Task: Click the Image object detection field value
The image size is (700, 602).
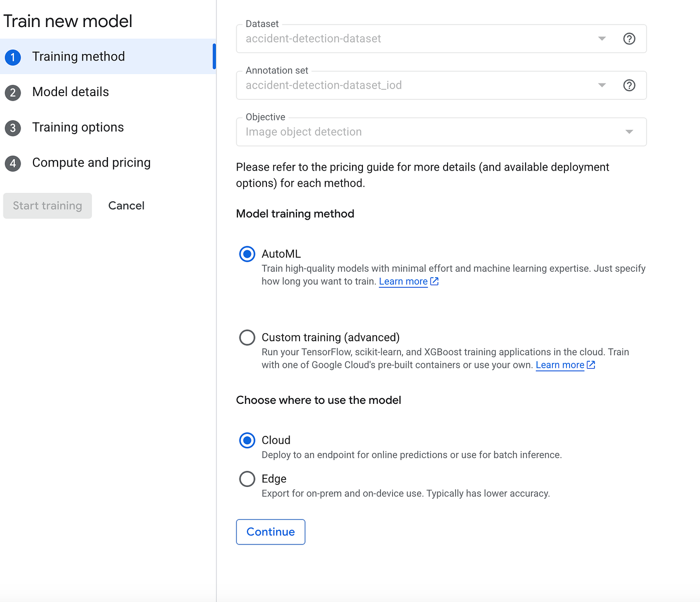Action: pyautogui.click(x=303, y=132)
